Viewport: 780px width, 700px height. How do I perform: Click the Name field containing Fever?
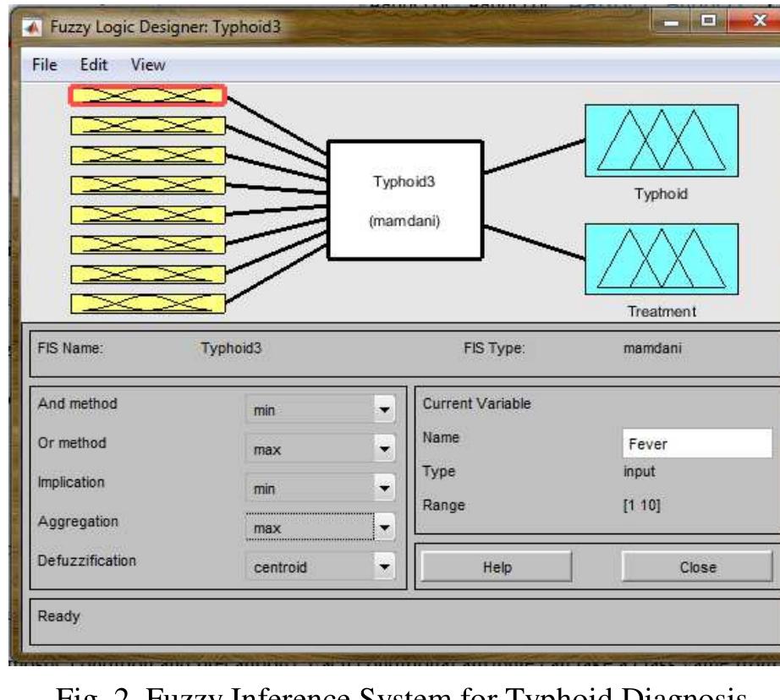(x=697, y=444)
